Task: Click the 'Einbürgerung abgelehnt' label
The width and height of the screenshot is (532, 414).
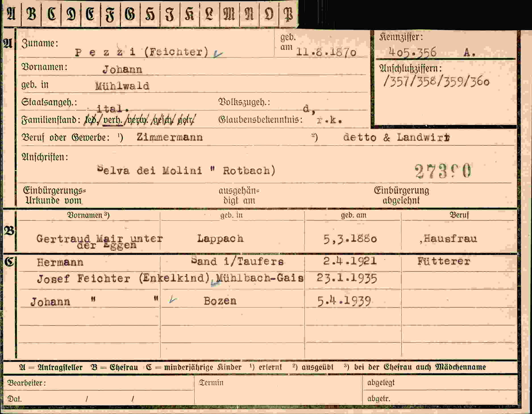Action: click(401, 196)
